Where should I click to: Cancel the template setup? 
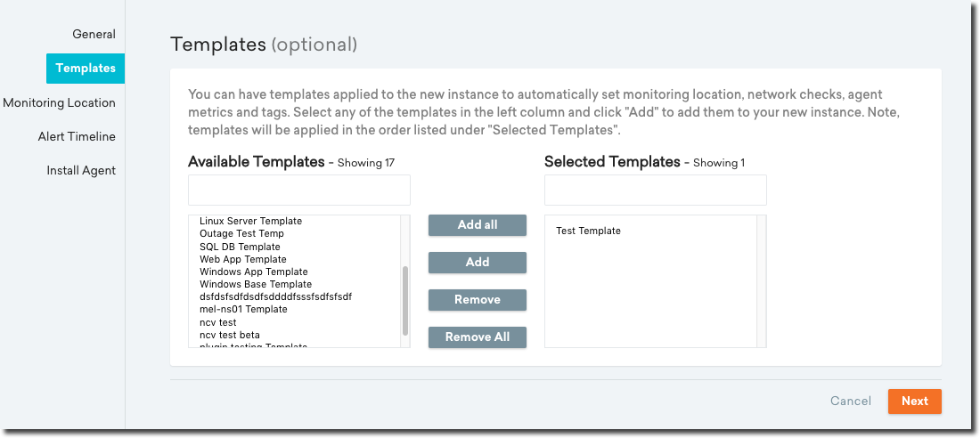coord(850,401)
